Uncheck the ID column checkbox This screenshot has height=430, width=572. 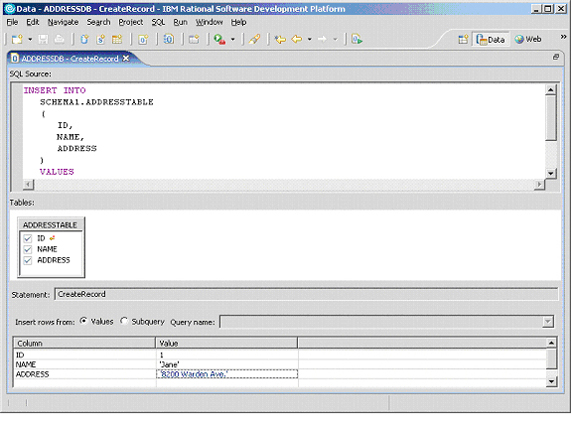coord(28,238)
